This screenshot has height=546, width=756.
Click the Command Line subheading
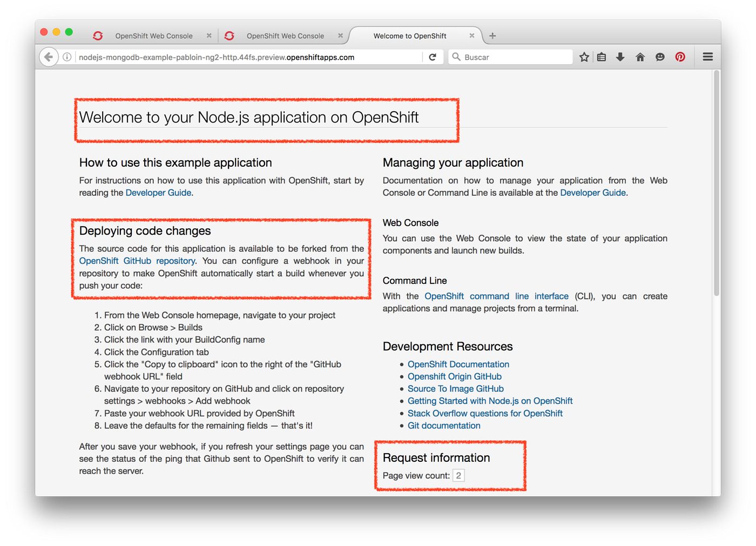coord(415,281)
